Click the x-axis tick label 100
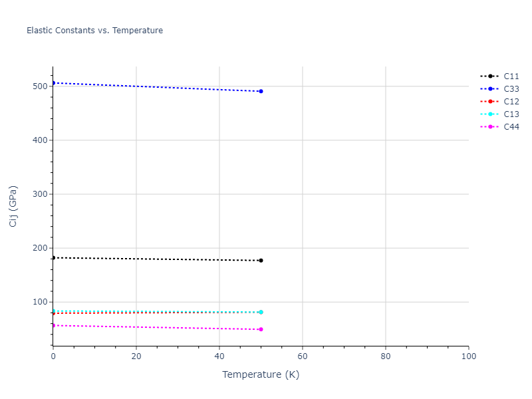Viewport: 532px width, 399px height. (468, 357)
